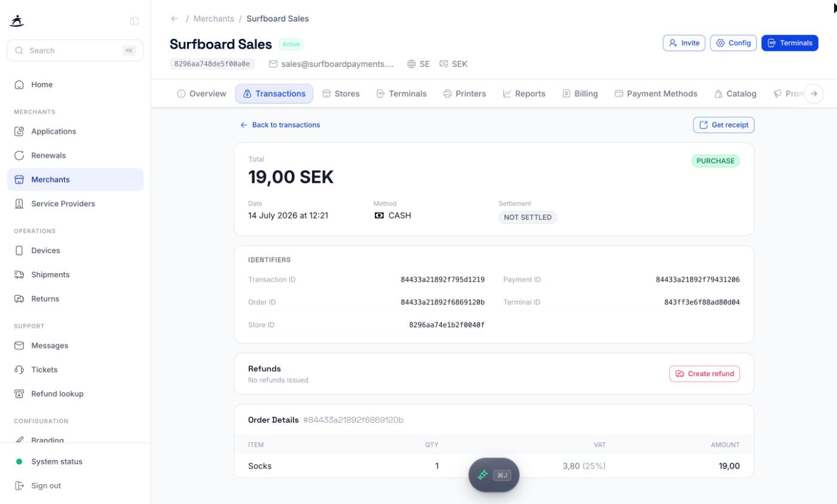
Task: Open Tickets in the sidebar
Action: pos(75,369)
